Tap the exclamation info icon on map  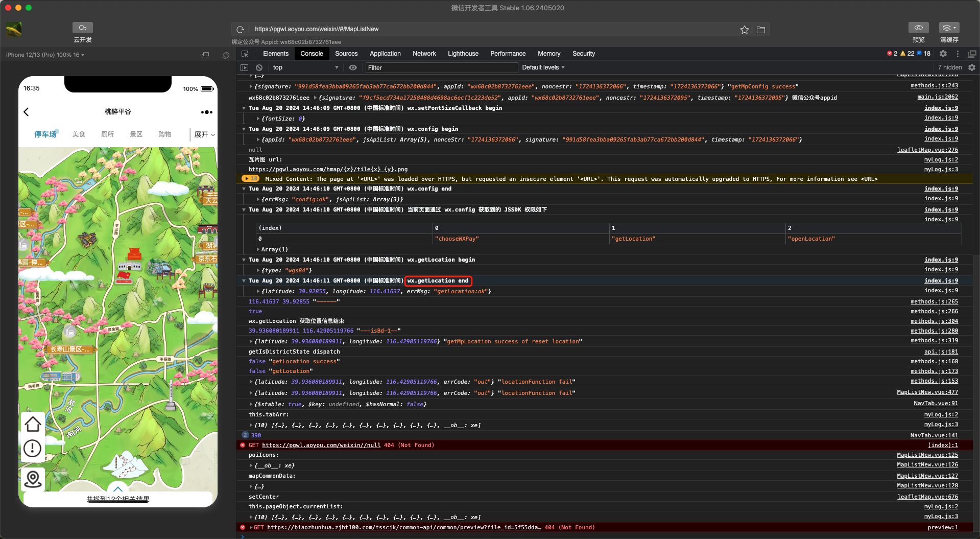[33, 449]
